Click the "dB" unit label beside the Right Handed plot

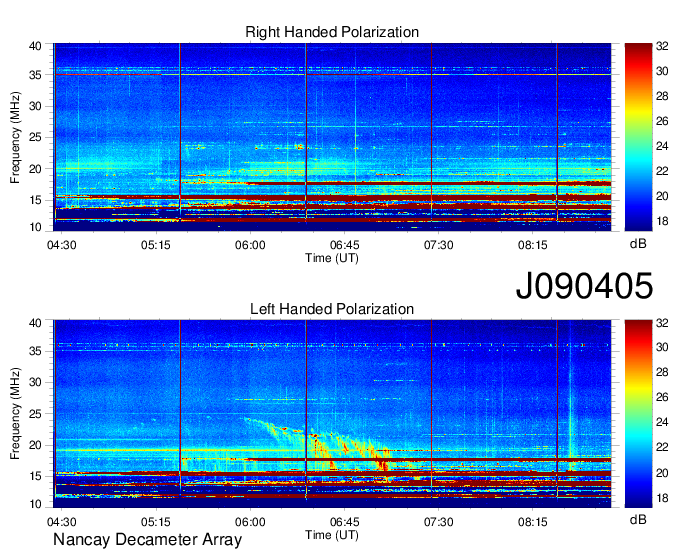(638, 244)
